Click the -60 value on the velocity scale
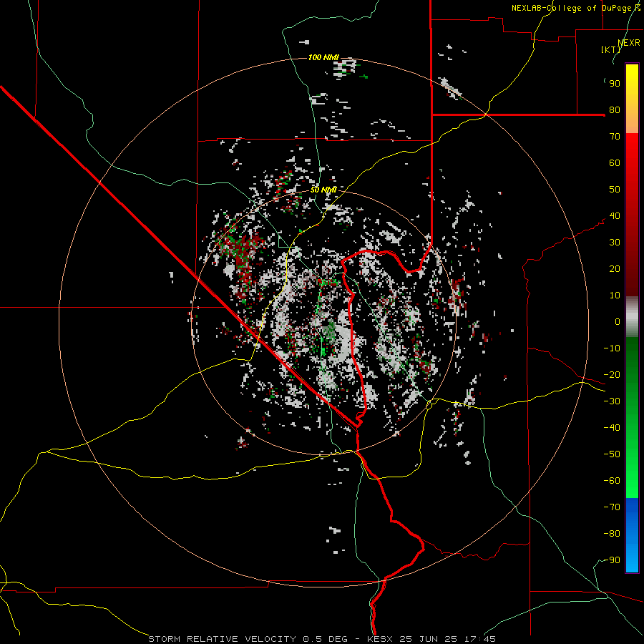The width and height of the screenshot is (644, 644). [x=612, y=481]
